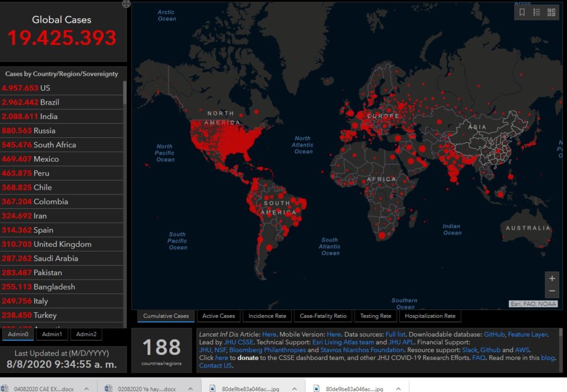Open the basemap gallery grid icon
This screenshot has width=567, height=392.
pyautogui.click(x=551, y=12)
